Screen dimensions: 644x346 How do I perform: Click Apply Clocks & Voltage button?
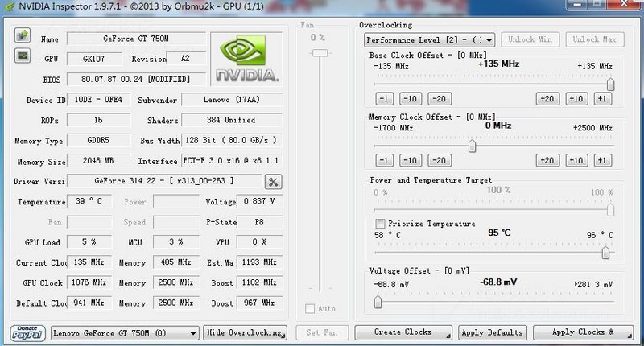pyautogui.click(x=583, y=332)
